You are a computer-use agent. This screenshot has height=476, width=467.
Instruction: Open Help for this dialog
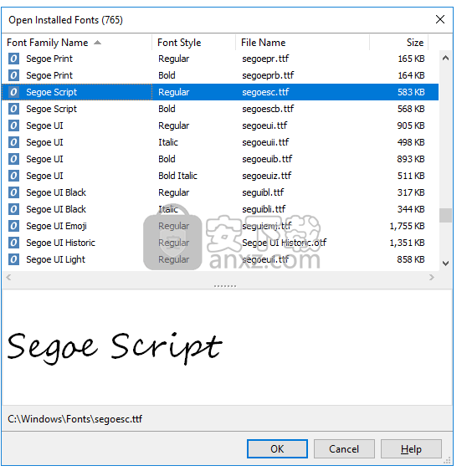pos(411,448)
